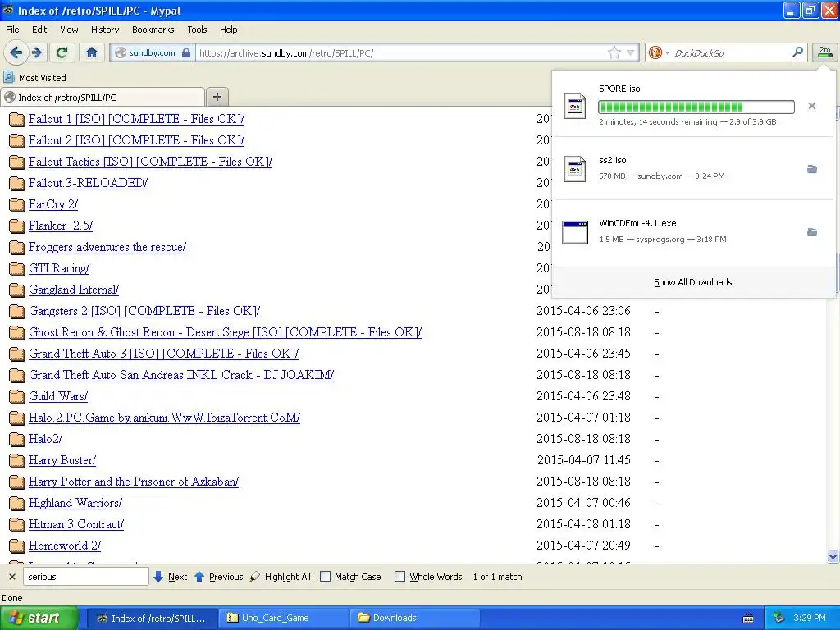Cancel the SPORE.iso download
The width and height of the screenshot is (840, 630).
coord(811,106)
